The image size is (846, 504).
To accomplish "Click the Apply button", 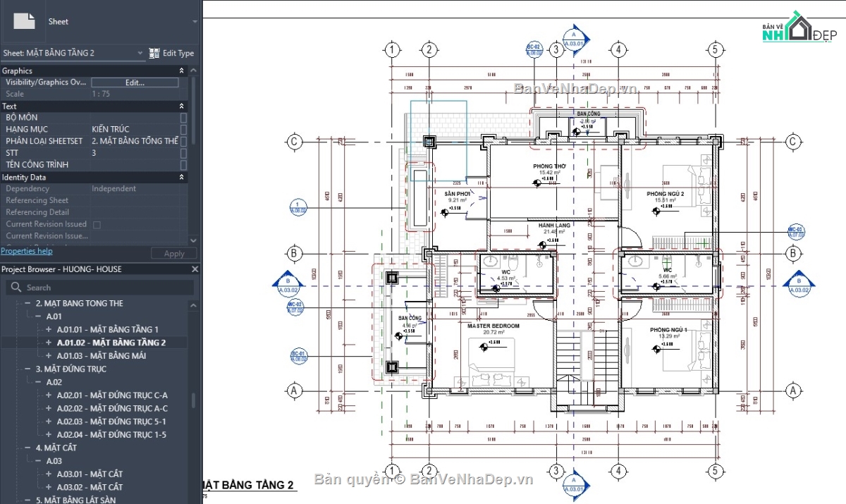I will (174, 253).
